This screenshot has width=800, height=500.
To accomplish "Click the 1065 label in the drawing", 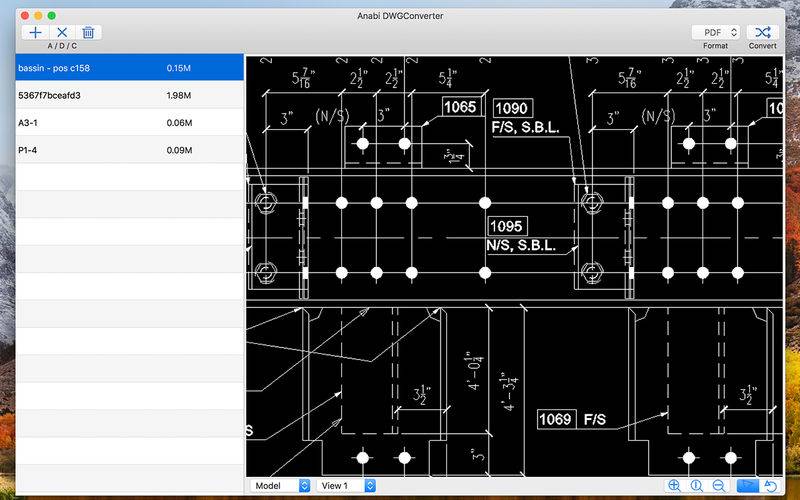I will (460, 107).
